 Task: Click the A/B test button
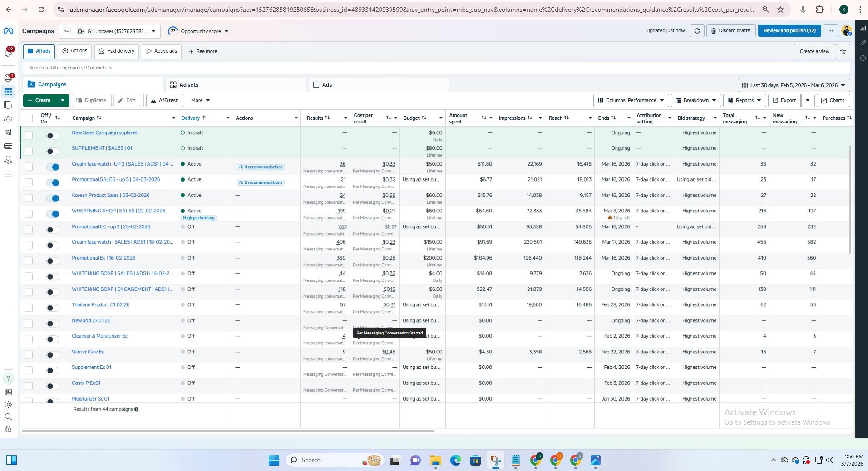tap(164, 100)
